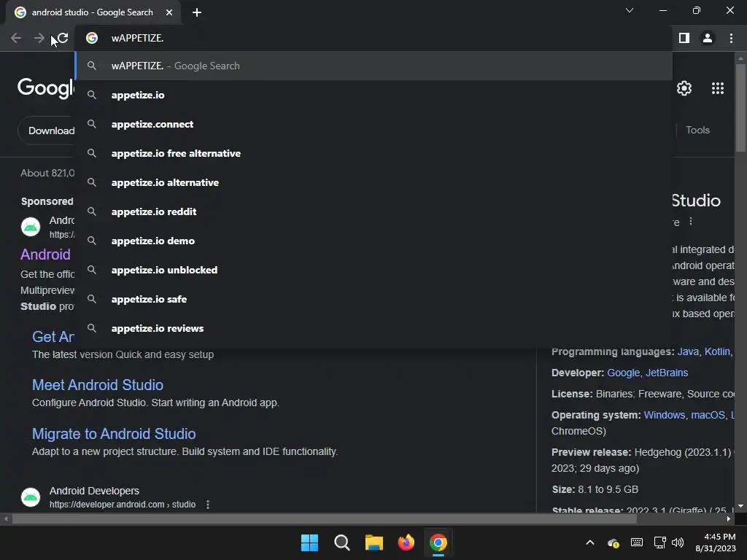The height and width of the screenshot is (560, 747).
Task: Select appetize.io safe suggestion
Action: (374, 299)
